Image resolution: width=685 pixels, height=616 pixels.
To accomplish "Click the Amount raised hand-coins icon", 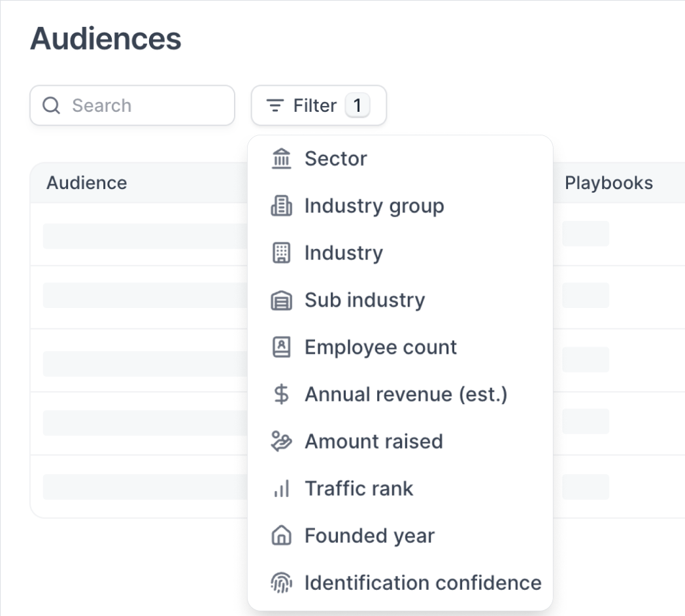I will pos(281,441).
